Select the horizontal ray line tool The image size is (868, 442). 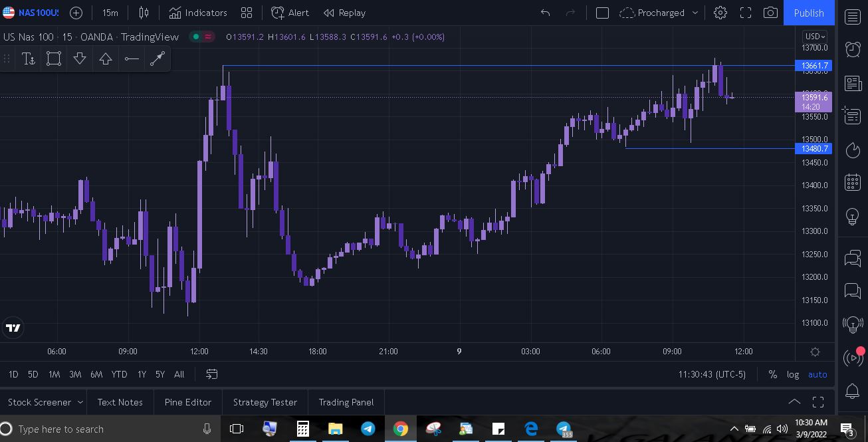[132, 58]
